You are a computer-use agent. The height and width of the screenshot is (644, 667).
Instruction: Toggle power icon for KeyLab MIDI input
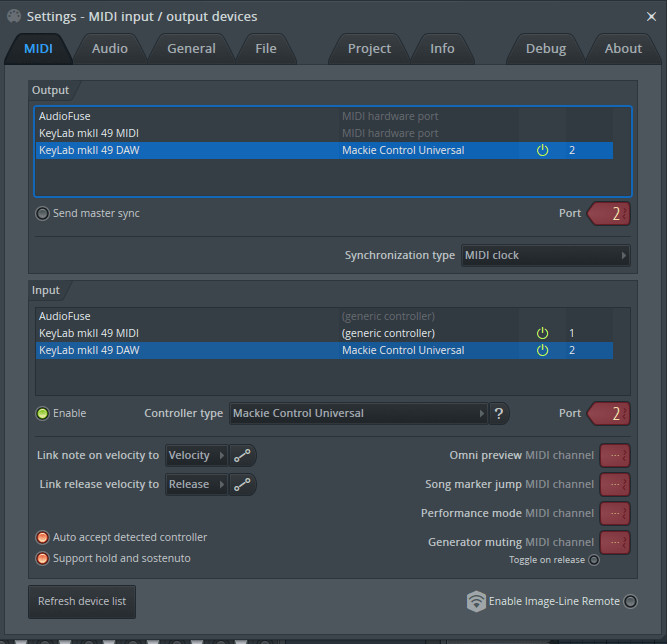coord(542,333)
